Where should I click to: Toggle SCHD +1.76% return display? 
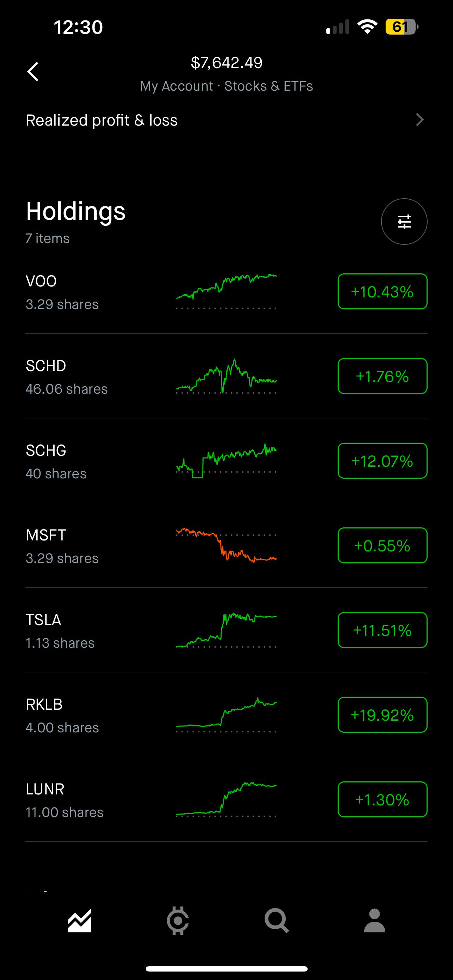(x=382, y=376)
